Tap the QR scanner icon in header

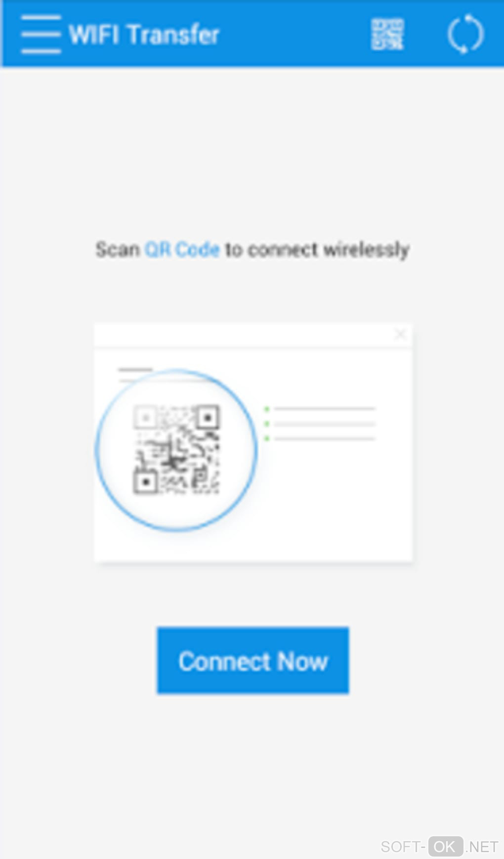click(387, 34)
